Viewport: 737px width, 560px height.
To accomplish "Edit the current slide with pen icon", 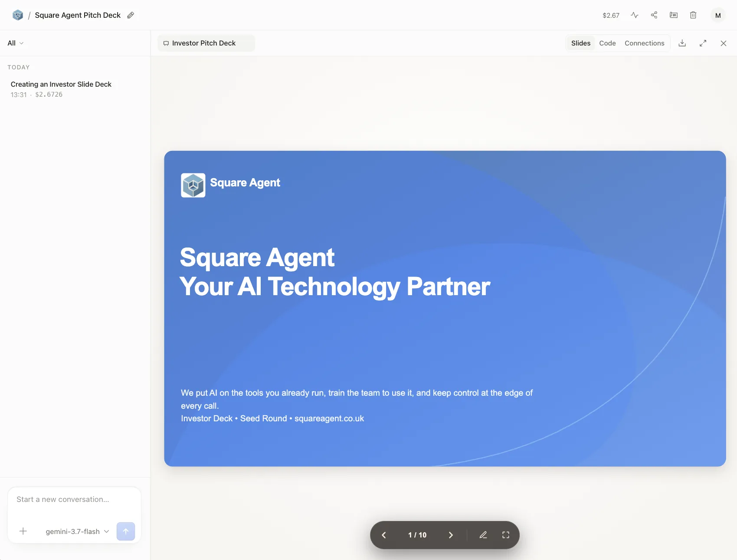I will coord(483,535).
